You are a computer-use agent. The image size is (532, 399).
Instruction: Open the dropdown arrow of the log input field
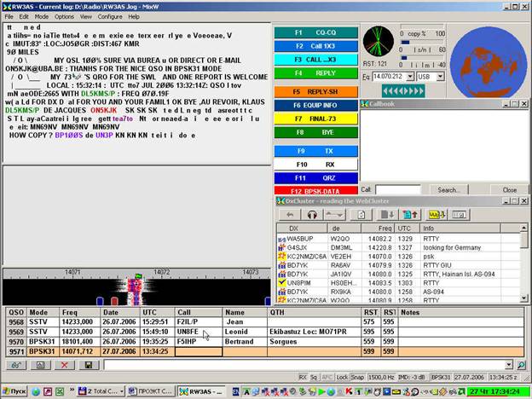pyautogui.click(x=509, y=365)
